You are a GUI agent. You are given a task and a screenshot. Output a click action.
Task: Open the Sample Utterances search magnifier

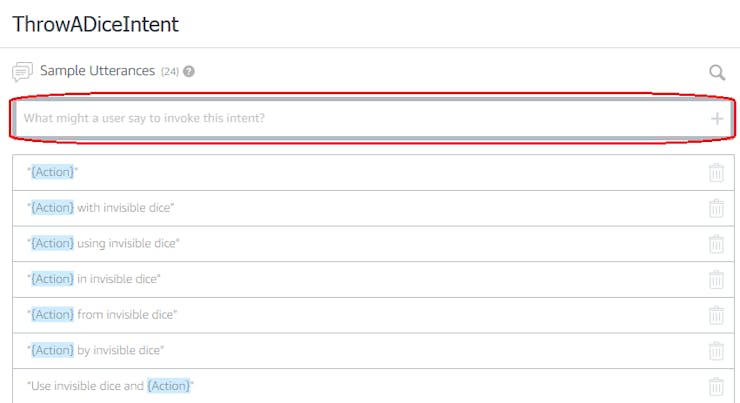[x=717, y=72]
